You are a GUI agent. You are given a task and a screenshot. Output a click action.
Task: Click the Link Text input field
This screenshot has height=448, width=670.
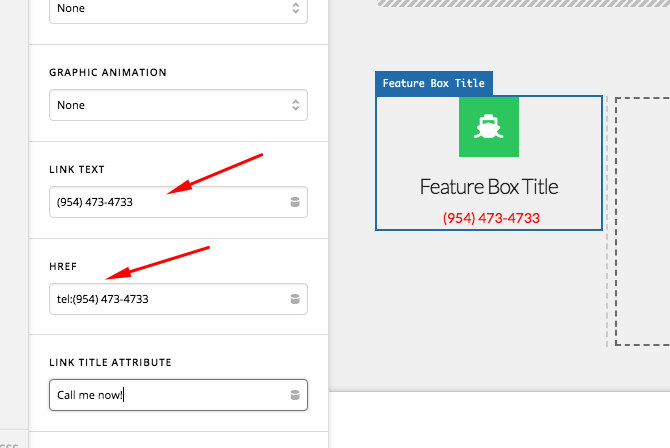tap(178, 202)
